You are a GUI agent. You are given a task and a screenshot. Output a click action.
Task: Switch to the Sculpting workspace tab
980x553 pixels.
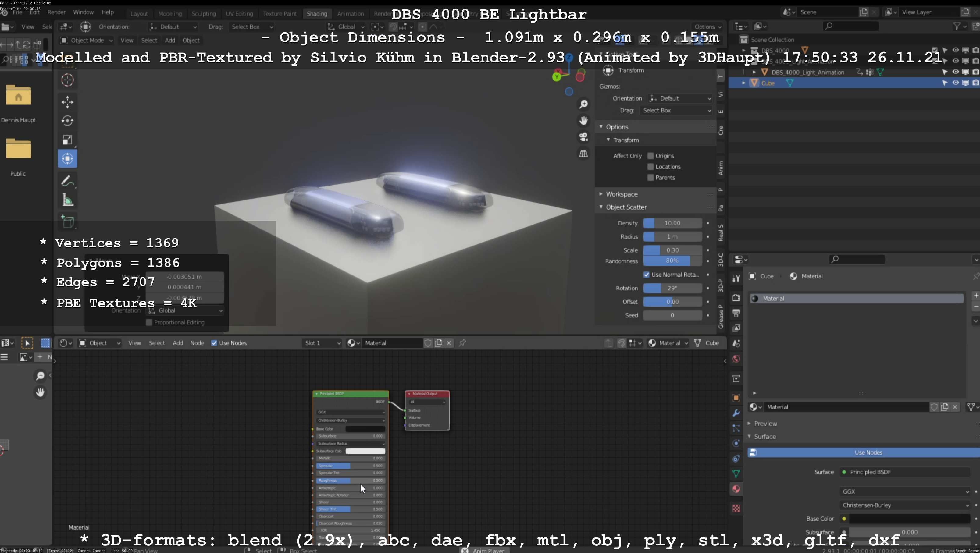click(204, 14)
